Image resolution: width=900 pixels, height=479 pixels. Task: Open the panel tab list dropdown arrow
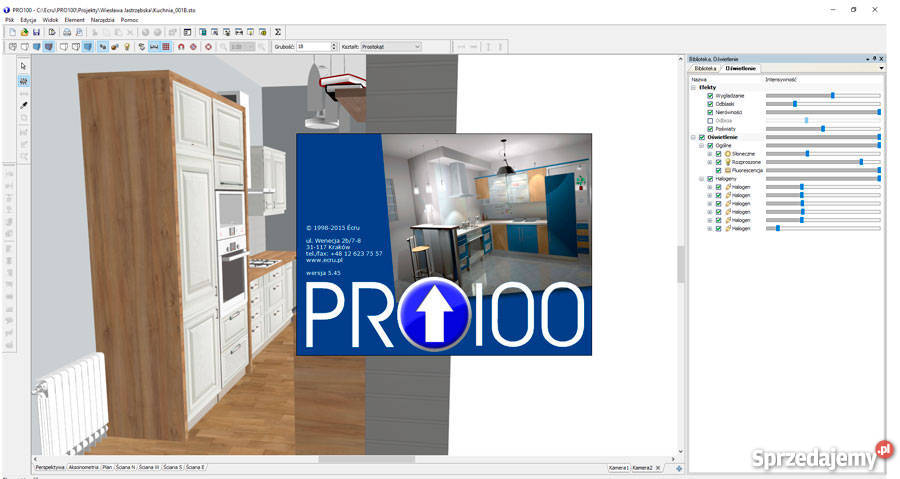point(881,68)
